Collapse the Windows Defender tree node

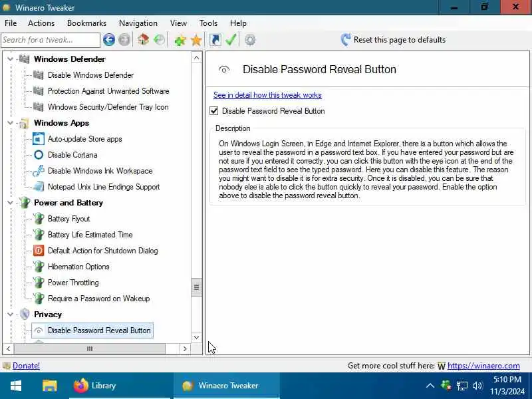point(10,59)
